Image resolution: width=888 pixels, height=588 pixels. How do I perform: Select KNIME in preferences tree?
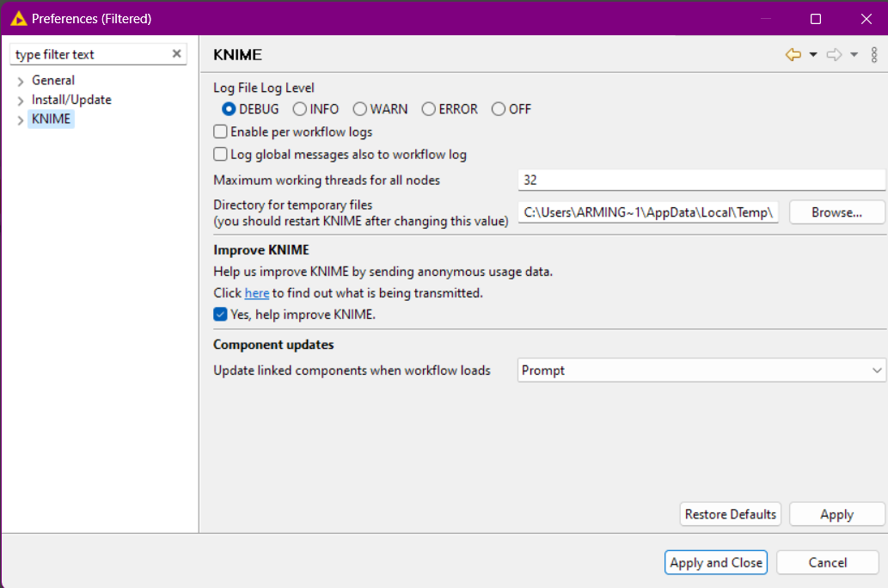(51, 119)
